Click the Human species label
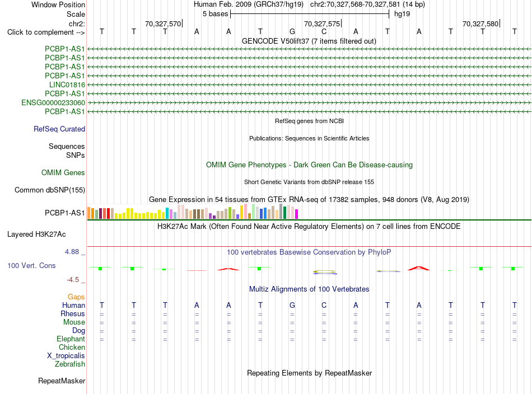Image resolution: width=532 pixels, height=394 pixels. pyautogui.click(x=73, y=305)
